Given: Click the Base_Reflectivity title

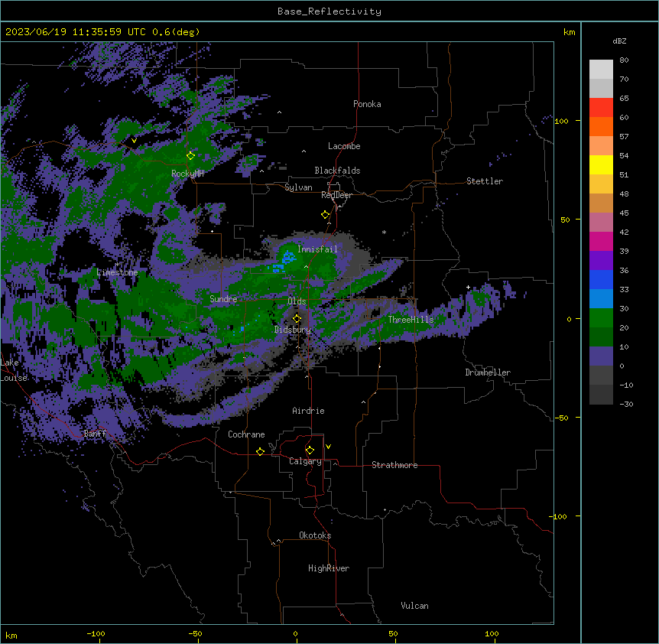Looking at the screenshot, I should (x=329, y=11).
